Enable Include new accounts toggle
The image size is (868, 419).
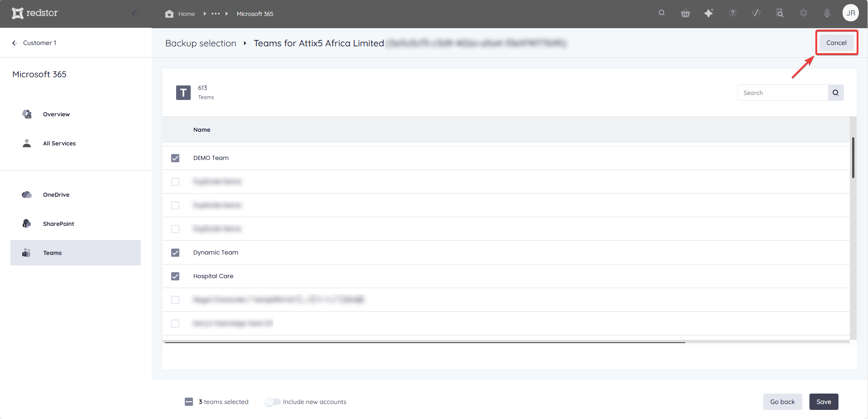(273, 402)
